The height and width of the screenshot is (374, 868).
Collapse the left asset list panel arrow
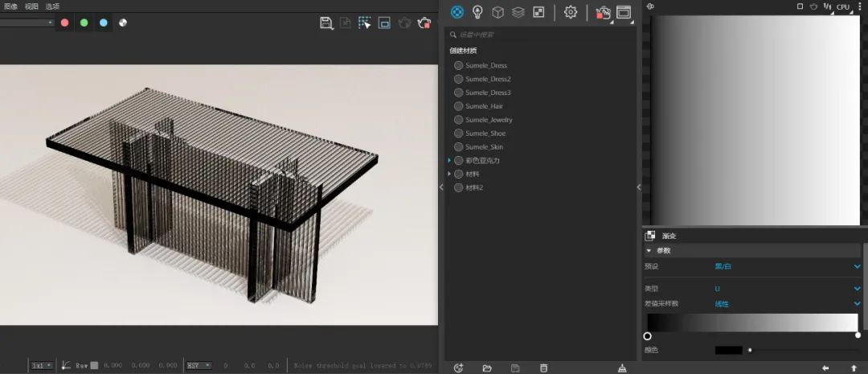tap(441, 187)
